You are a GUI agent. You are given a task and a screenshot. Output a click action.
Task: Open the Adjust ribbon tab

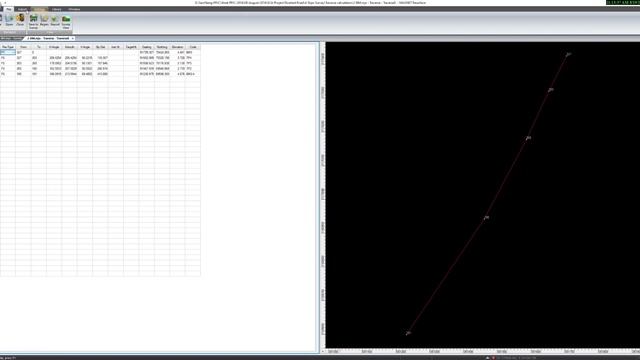[x=22, y=9]
